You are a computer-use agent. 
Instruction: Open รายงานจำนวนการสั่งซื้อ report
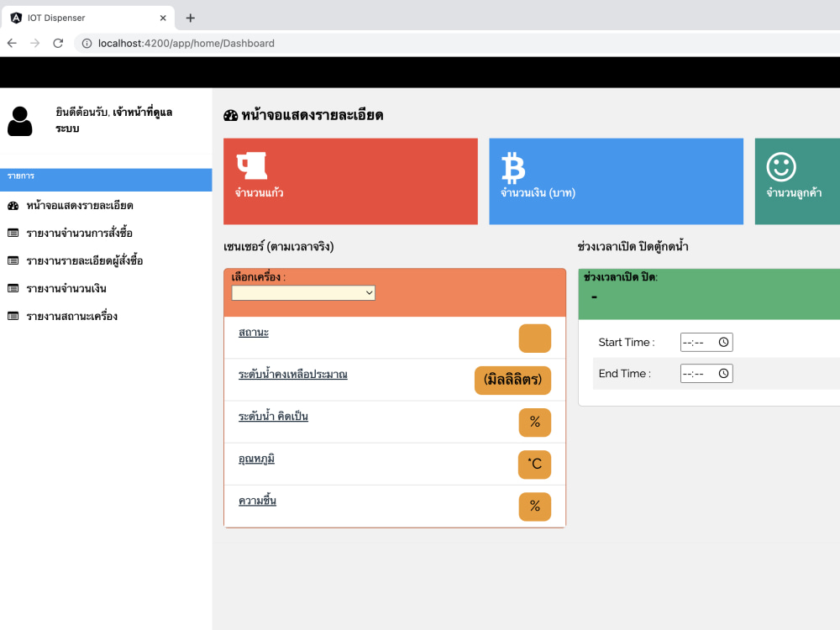[x=79, y=233]
